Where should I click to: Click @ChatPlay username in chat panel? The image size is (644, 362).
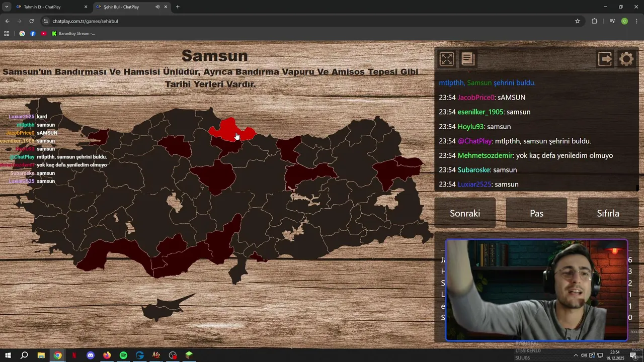(x=474, y=141)
